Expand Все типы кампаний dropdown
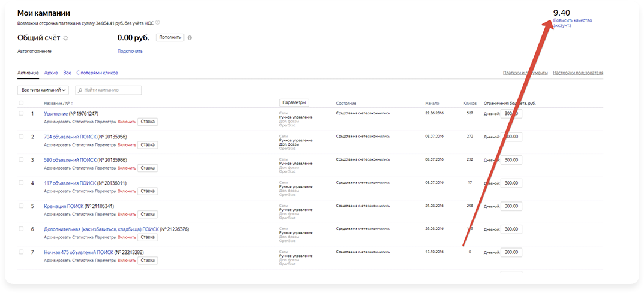The image size is (644, 293). pos(43,90)
